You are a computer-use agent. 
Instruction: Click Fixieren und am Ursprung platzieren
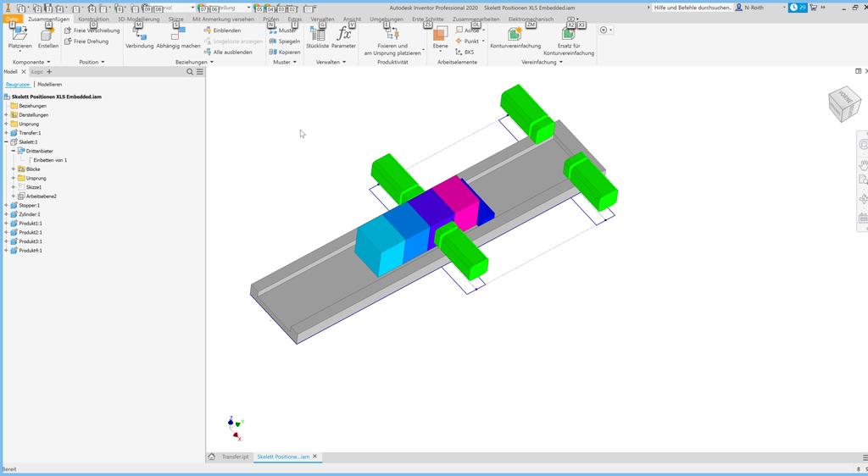[x=392, y=41]
